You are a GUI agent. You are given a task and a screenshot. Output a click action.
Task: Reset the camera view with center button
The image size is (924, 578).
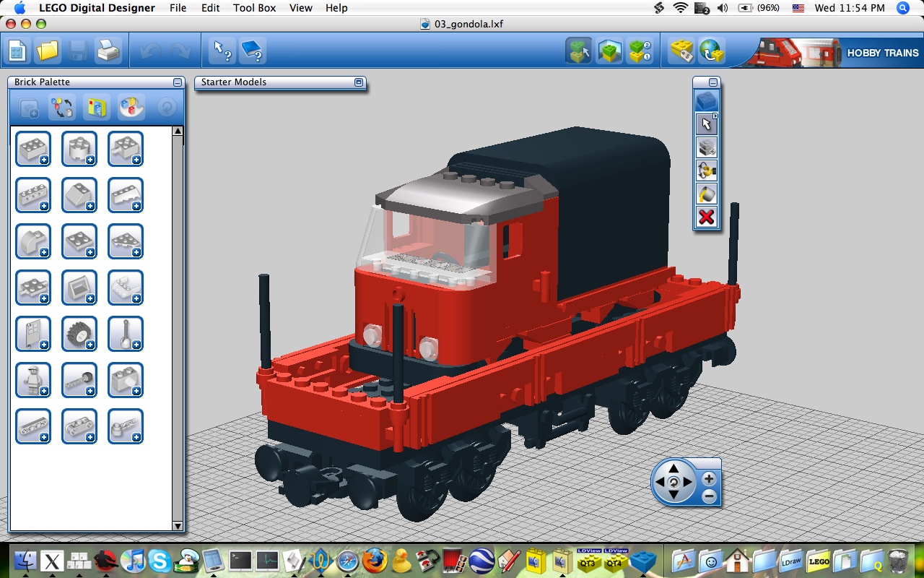(x=674, y=482)
